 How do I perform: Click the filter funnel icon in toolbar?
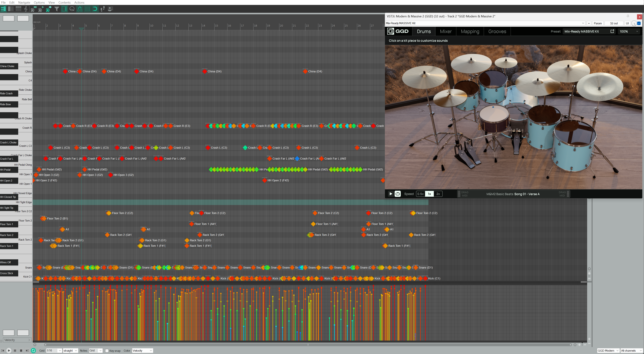click(x=57, y=9)
